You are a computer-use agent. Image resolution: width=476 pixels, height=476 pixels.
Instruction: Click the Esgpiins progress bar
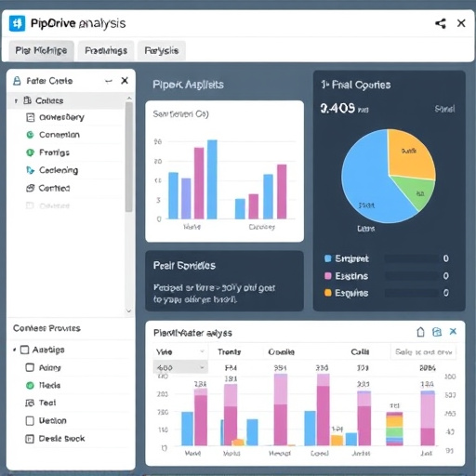point(411,293)
